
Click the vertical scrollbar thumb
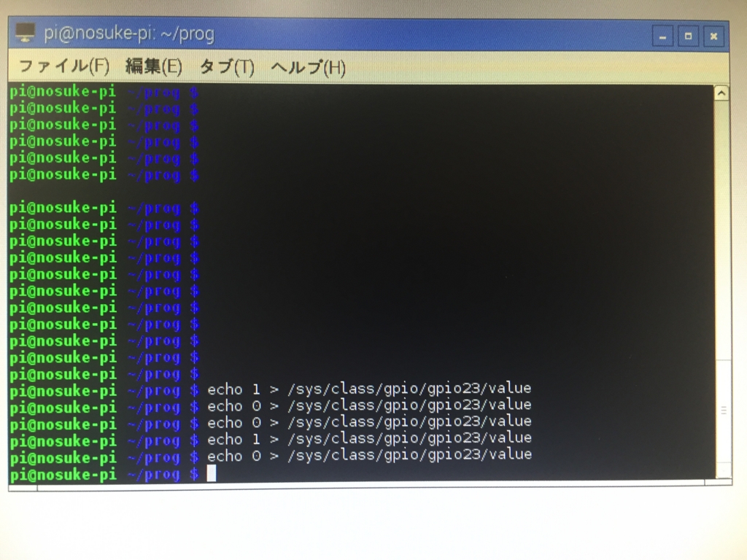tap(723, 411)
